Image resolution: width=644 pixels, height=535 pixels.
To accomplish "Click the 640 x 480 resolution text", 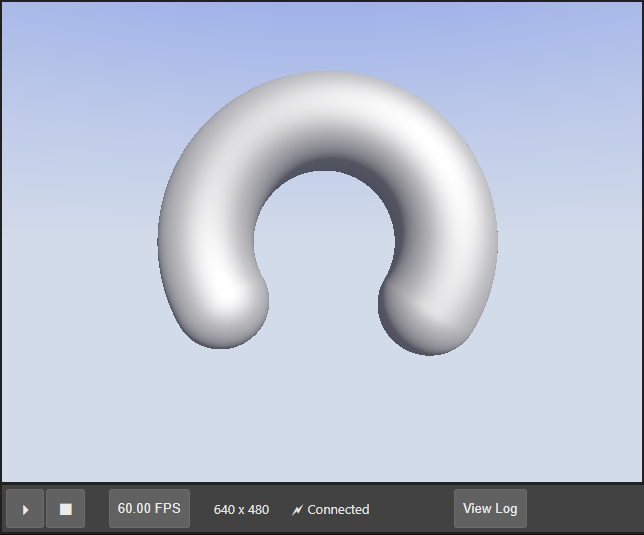I will tap(241, 510).
